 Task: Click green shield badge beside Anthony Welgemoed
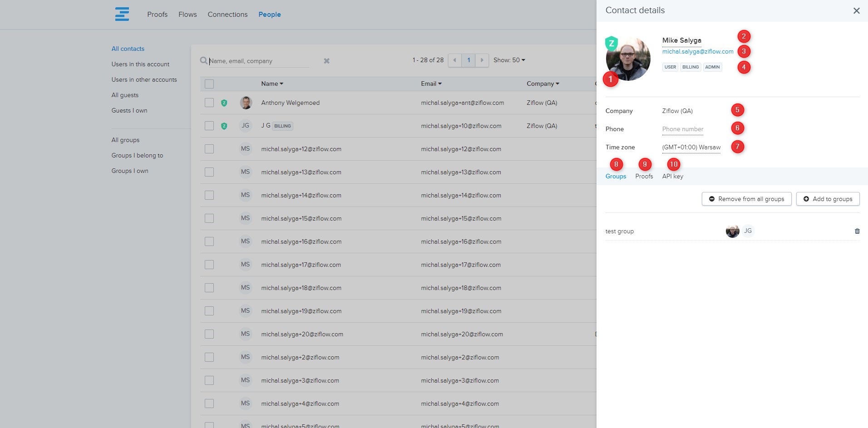(x=224, y=103)
